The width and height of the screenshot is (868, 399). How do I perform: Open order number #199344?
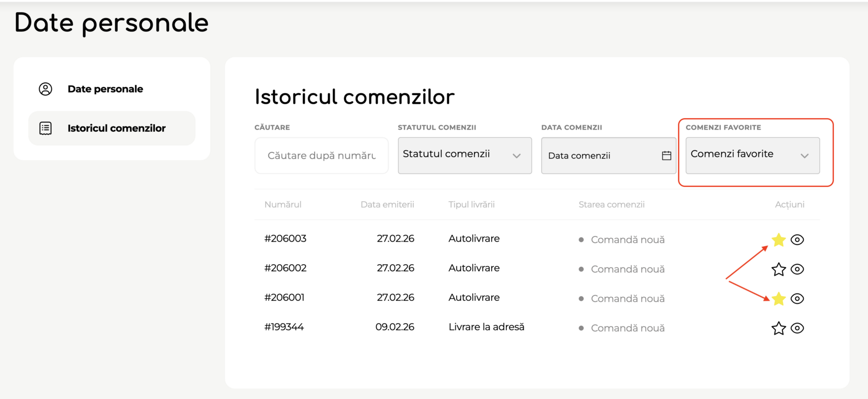point(284,327)
